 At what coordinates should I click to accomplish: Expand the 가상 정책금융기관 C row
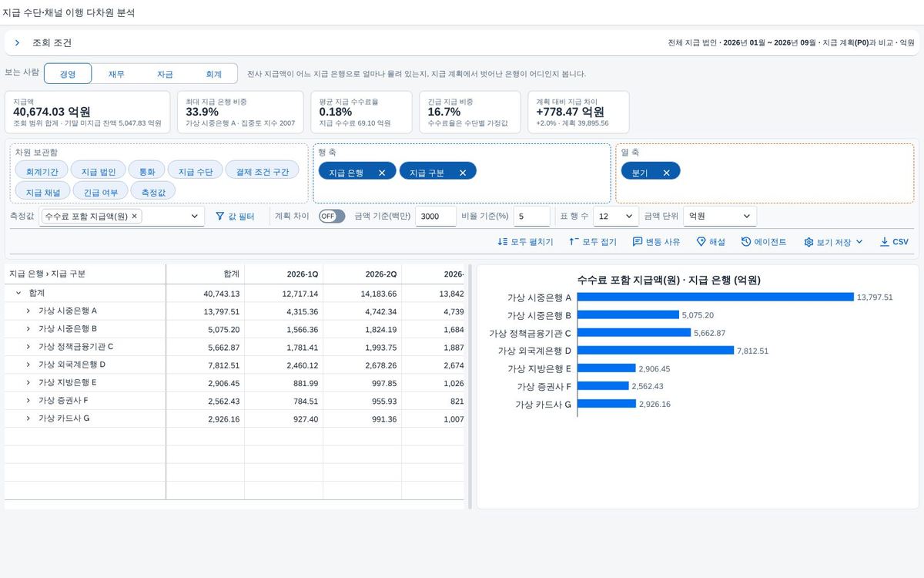(28, 347)
